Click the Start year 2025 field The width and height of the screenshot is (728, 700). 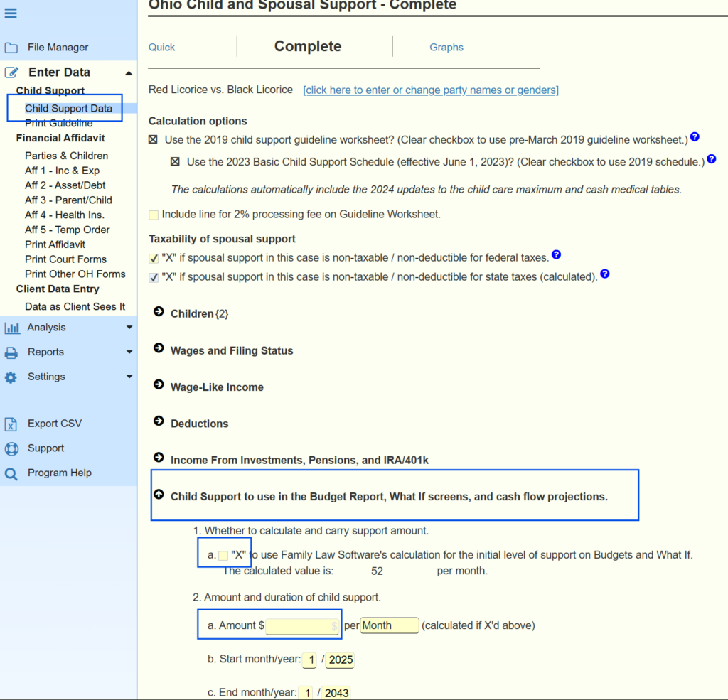[x=341, y=660]
